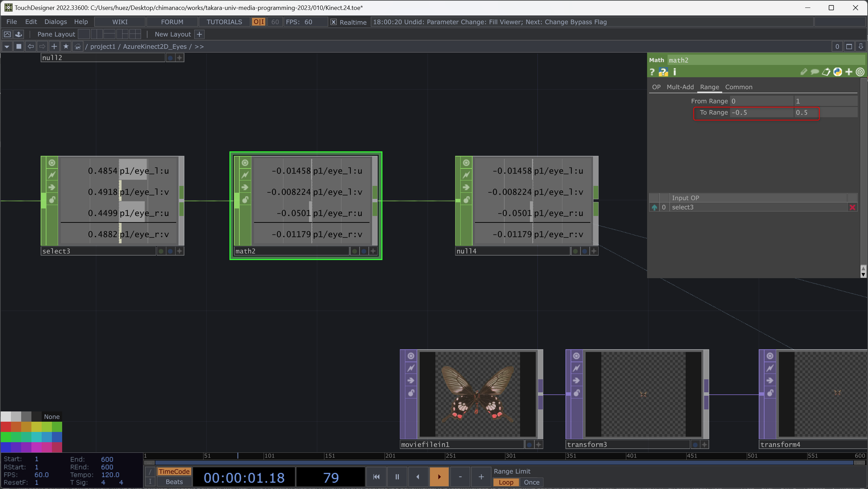The image size is (868, 489).
Task: Toggle the Beats display mode
Action: [x=174, y=482]
